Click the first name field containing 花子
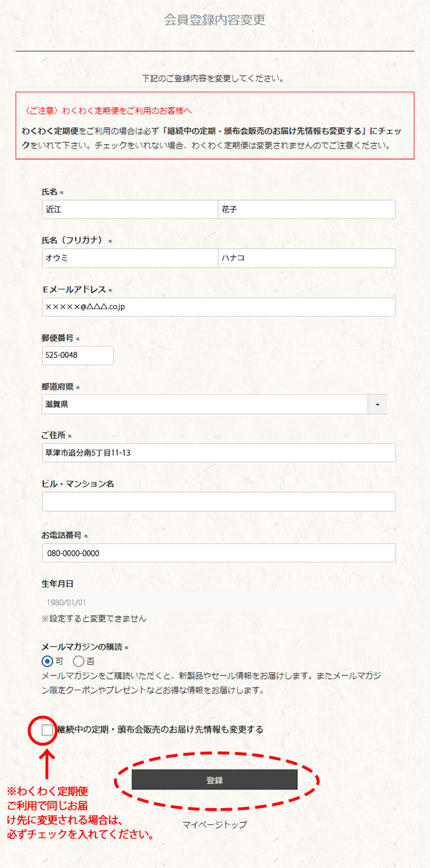430x868 pixels. tap(307, 209)
